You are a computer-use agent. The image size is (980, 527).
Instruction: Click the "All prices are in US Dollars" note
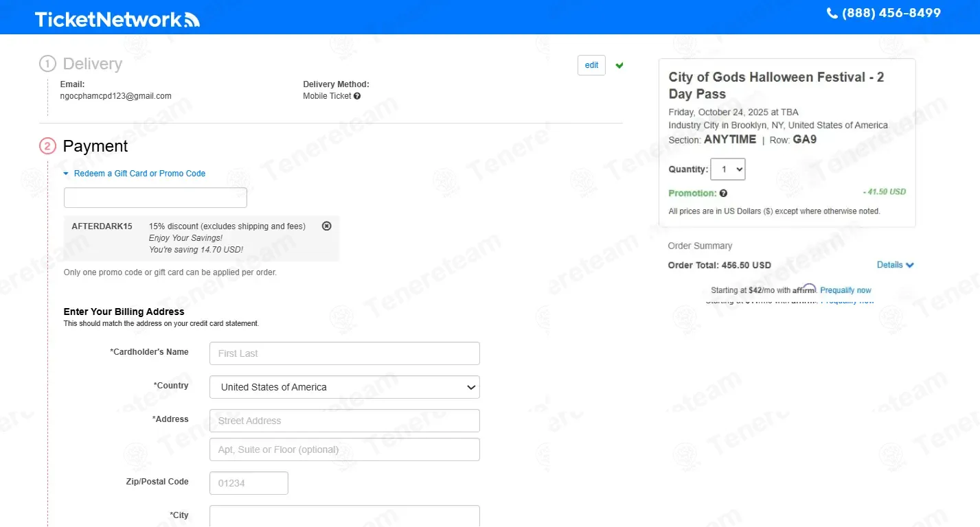[774, 211]
